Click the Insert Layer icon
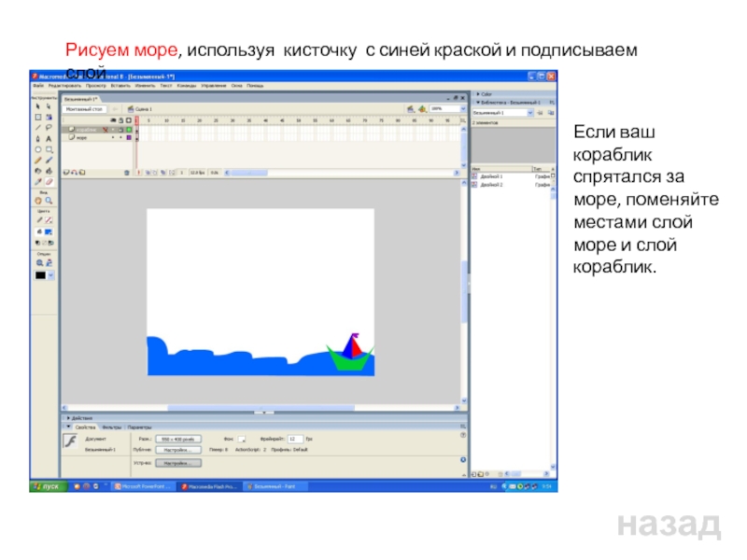Screen dimensions: 747x560 tap(66, 173)
